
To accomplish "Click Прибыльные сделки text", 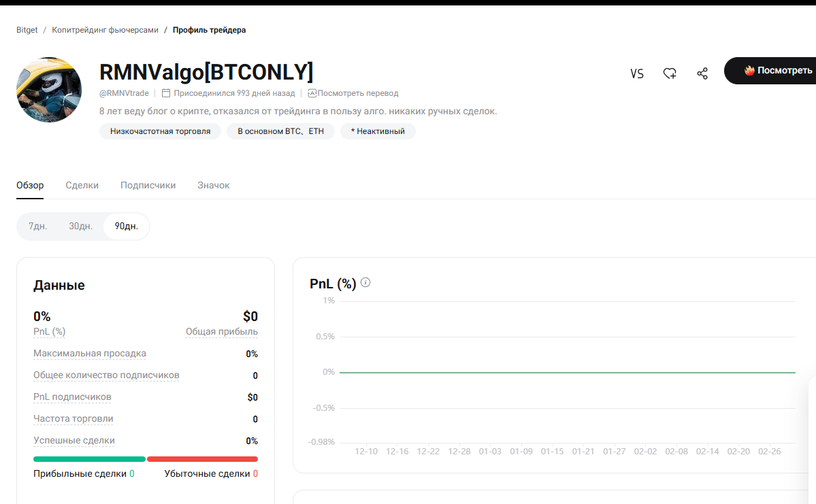I will (80, 474).
